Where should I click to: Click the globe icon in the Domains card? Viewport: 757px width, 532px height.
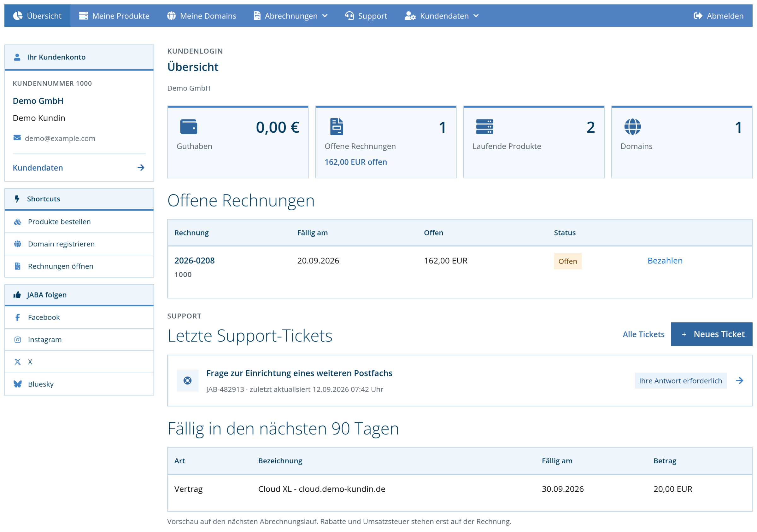[x=633, y=127]
